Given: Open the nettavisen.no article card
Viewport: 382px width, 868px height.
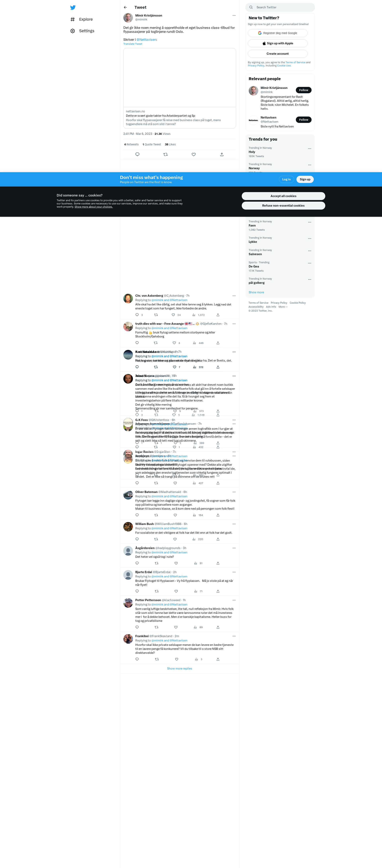Looking at the screenshot, I should tap(179, 88).
